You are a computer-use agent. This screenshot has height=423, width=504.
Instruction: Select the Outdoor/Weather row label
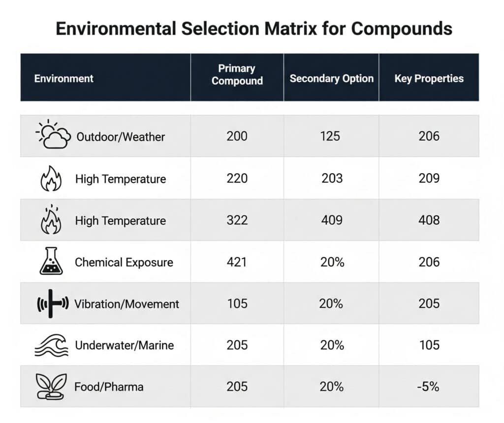pos(121,137)
